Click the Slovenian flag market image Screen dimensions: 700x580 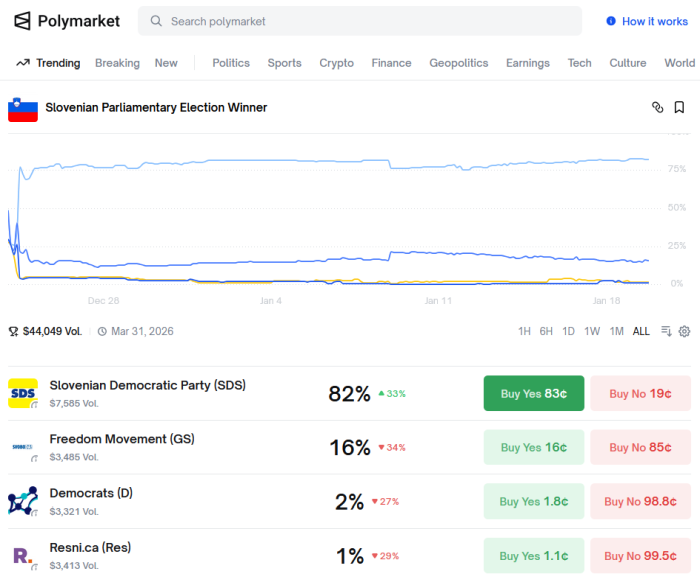tap(23, 110)
